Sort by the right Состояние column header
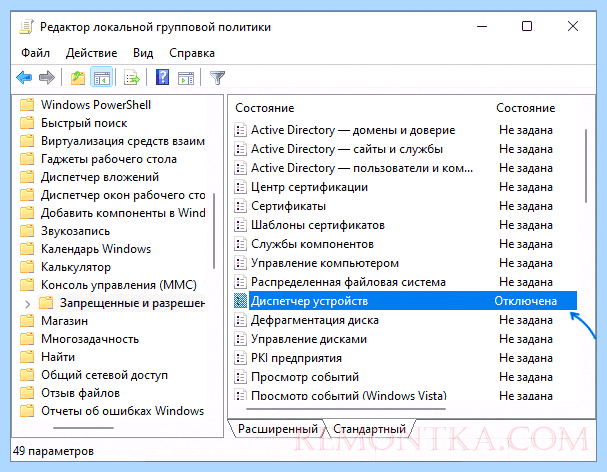Screen dimensions: 607x472 tap(526, 108)
